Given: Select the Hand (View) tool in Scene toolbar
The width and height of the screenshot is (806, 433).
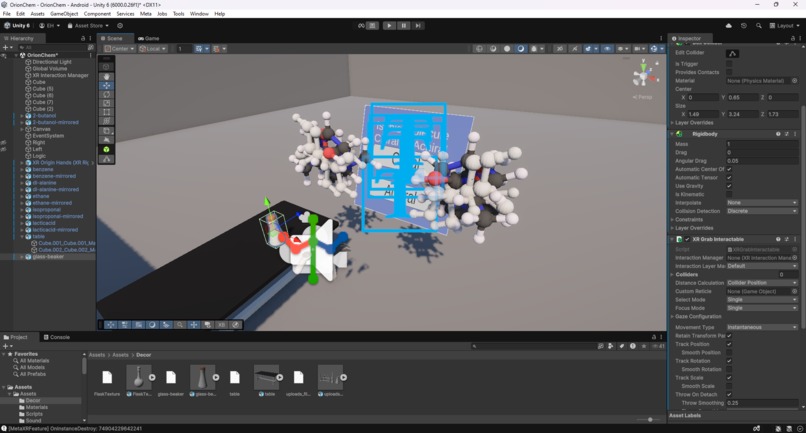Looking at the screenshot, I should 106,77.
